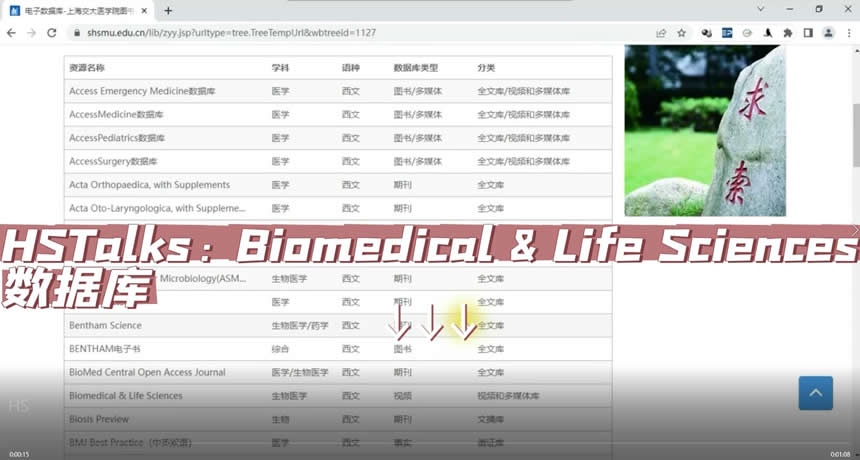
Task: Select 图书/多媒体 in AccessSurgery row
Action: pos(417,161)
